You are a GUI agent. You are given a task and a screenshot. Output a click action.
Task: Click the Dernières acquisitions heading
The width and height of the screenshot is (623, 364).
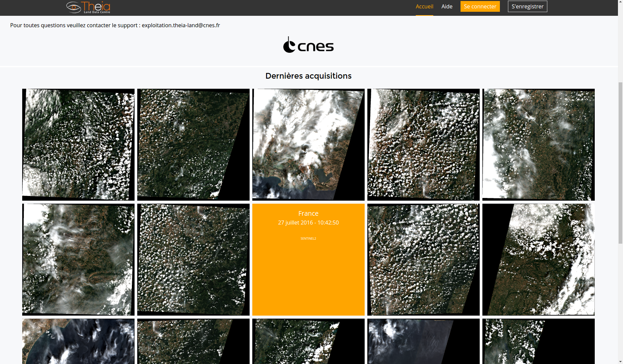coord(308,76)
